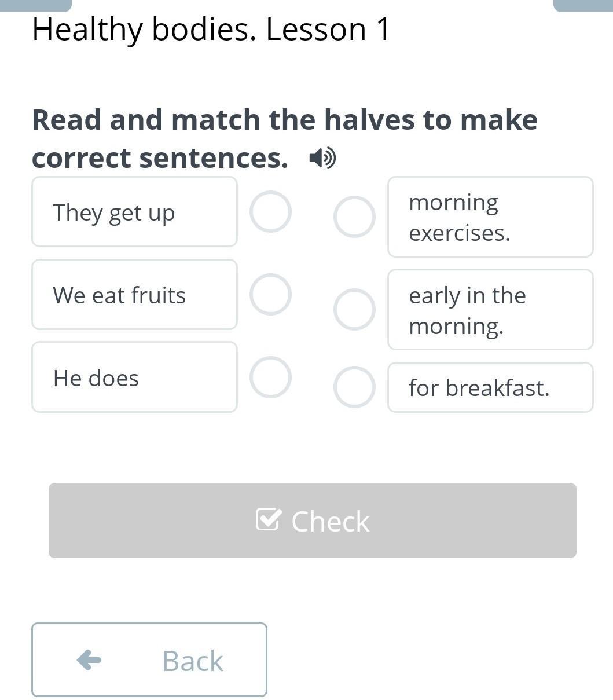613x700 pixels.
Task: Click the "early in the morning." card
Action: pos(490,310)
